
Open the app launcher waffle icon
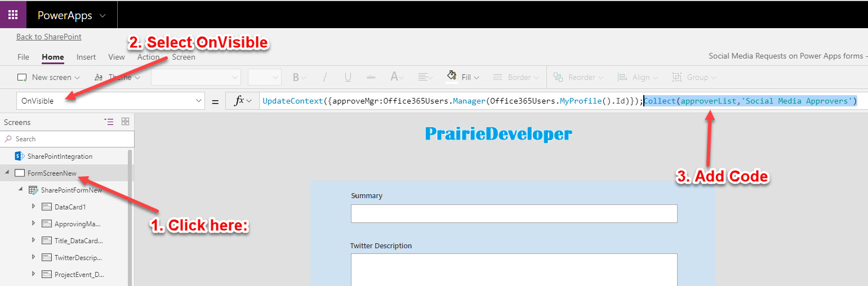click(13, 15)
